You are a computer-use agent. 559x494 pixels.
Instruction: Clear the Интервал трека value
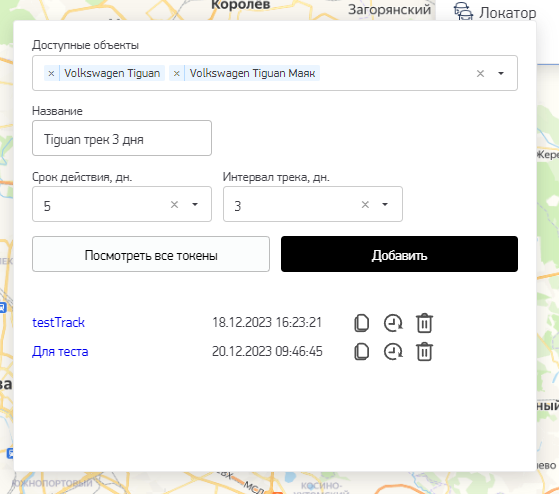click(365, 205)
